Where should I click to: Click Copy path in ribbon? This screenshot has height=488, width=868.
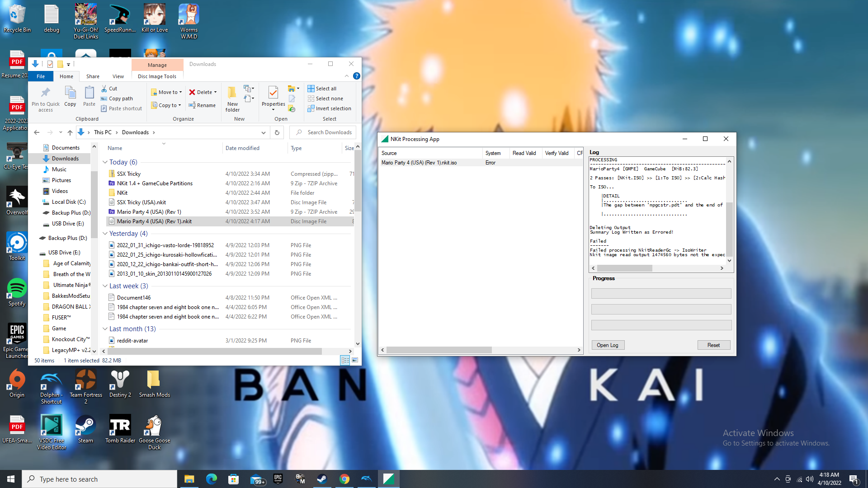pyautogui.click(x=117, y=99)
